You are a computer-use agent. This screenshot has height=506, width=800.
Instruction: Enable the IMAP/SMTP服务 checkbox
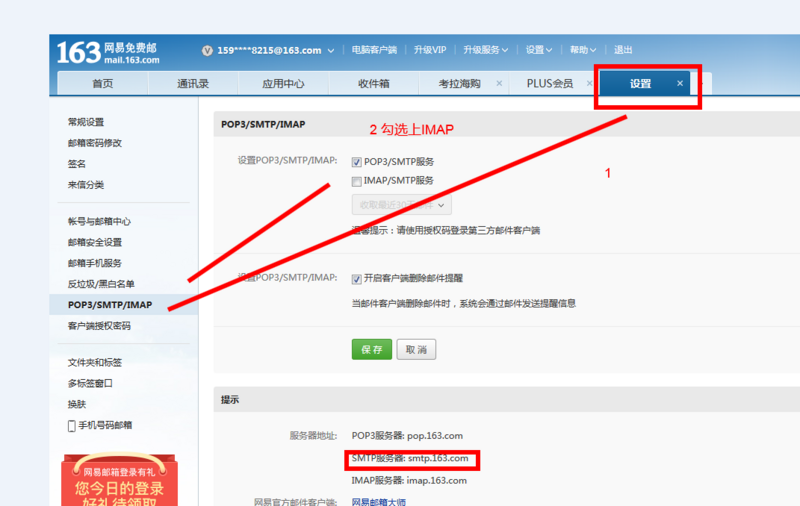click(357, 181)
